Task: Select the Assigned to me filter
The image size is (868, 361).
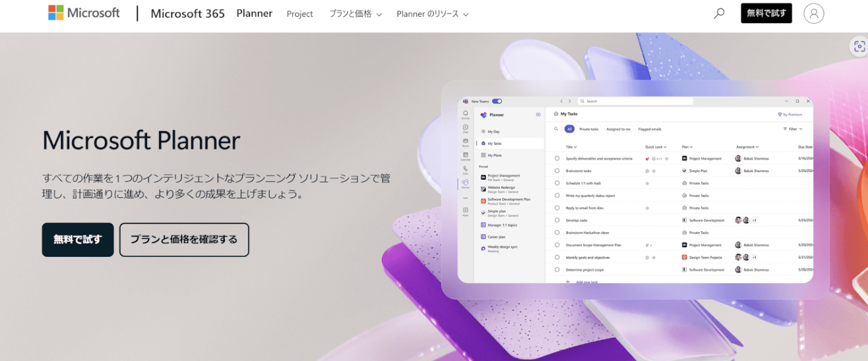Action: [618, 129]
